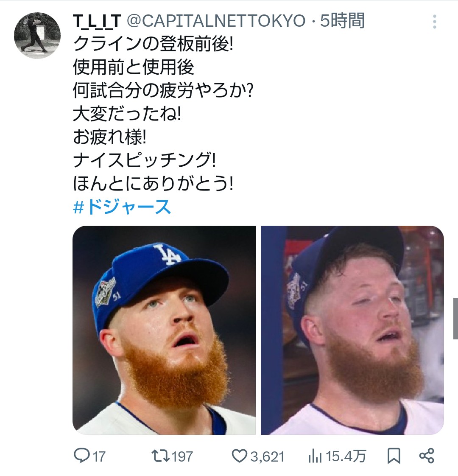This screenshot has width=458, height=476.
Task: Open the @CAPITALNETTOKYO handle link
Action: click(x=216, y=21)
